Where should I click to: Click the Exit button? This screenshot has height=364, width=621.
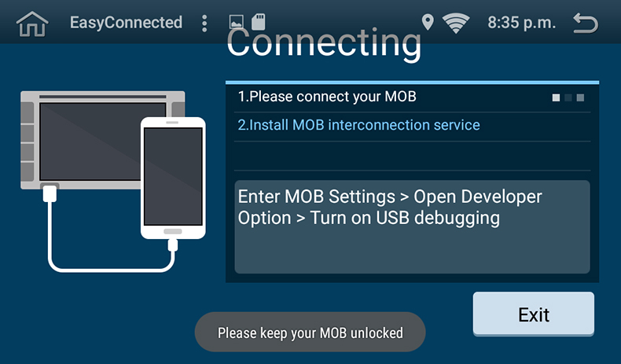pos(534,314)
